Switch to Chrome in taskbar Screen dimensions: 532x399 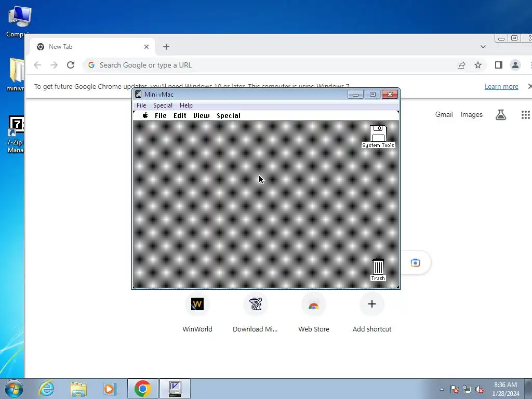(x=142, y=389)
